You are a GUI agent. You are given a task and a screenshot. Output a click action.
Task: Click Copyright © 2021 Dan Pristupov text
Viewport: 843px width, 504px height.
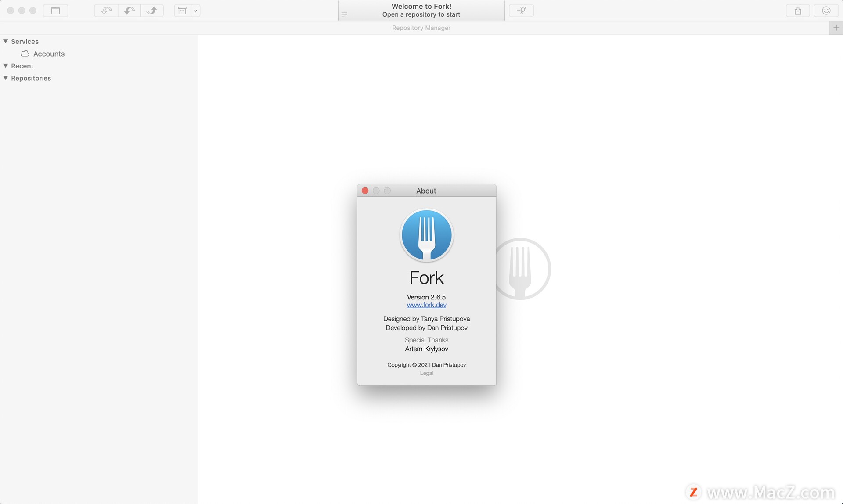[426, 365]
